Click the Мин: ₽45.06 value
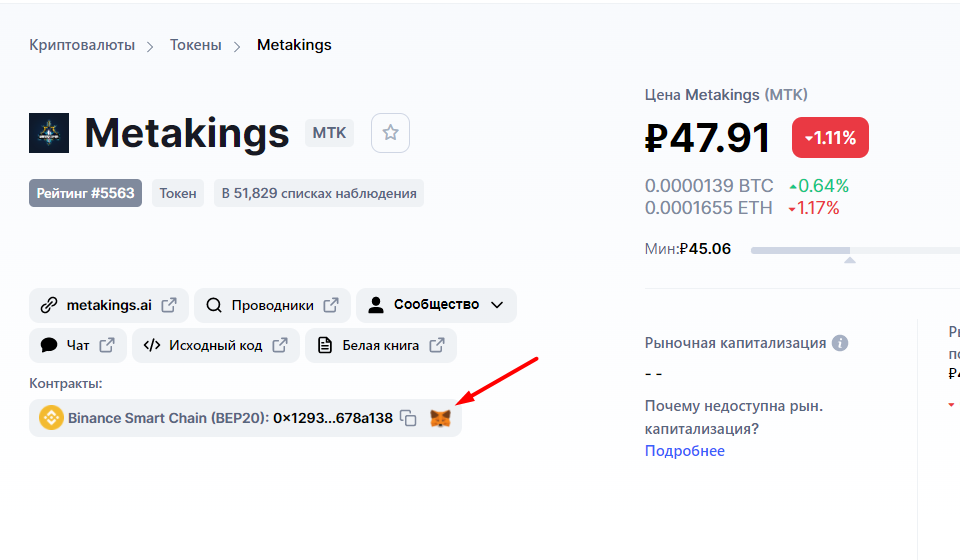This screenshot has width=960, height=560. [688, 249]
